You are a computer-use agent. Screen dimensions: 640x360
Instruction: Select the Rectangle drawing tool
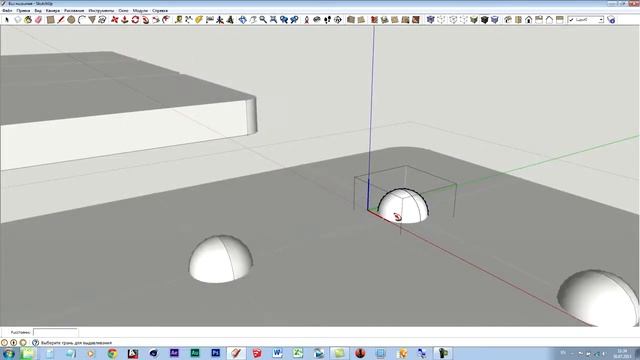coord(51,20)
